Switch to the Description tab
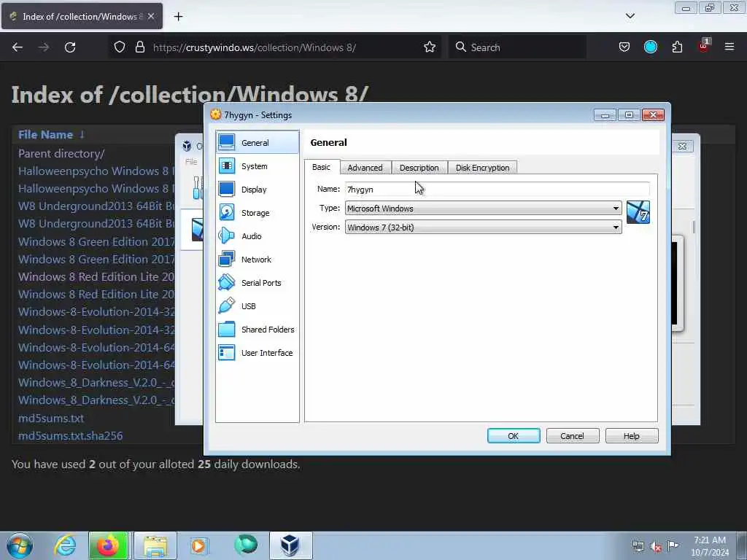This screenshot has height=560, width=747. click(419, 168)
